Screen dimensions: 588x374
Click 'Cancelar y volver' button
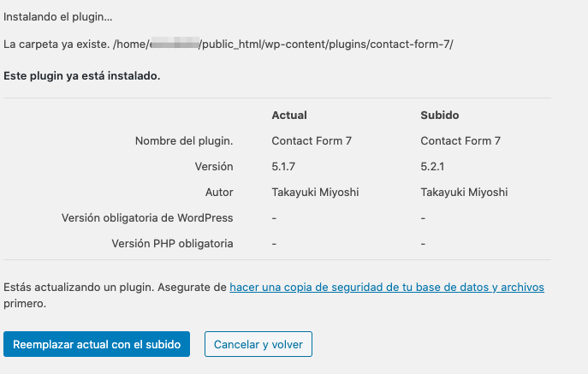click(x=258, y=344)
